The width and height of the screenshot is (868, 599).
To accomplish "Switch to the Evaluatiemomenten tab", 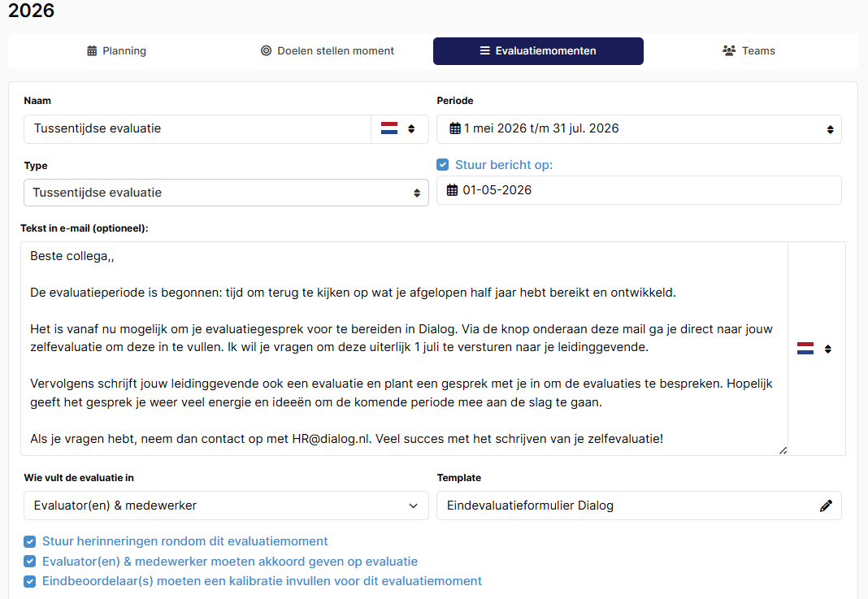I will [538, 51].
